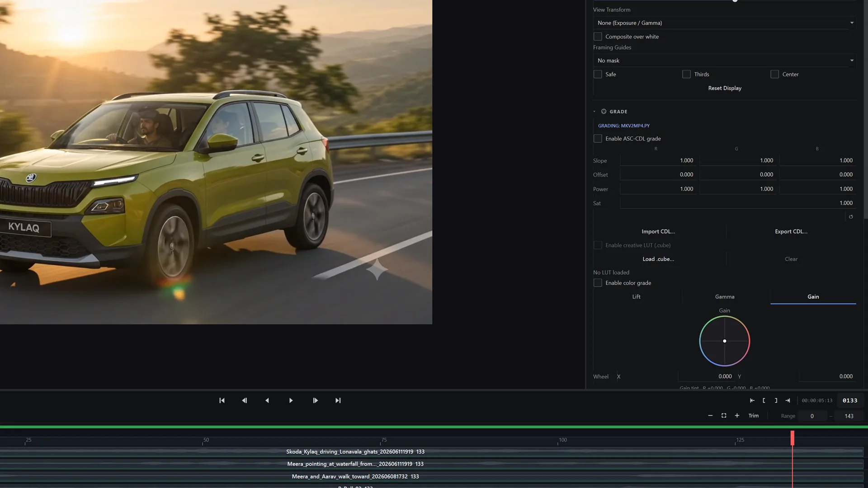868x488 pixels.
Task: Toggle the Center framing guide
Action: point(774,74)
